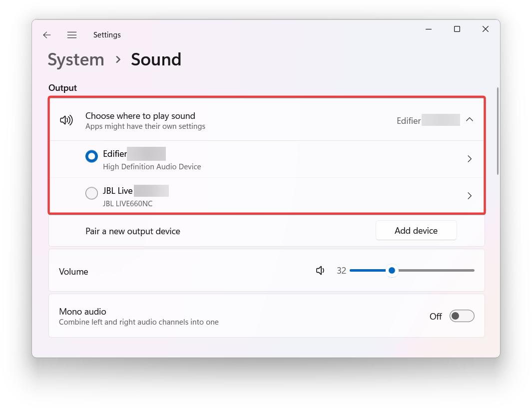The image size is (532, 408).
Task: Navigate to System in the breadcrumb
Action: (x=76, y=60)
